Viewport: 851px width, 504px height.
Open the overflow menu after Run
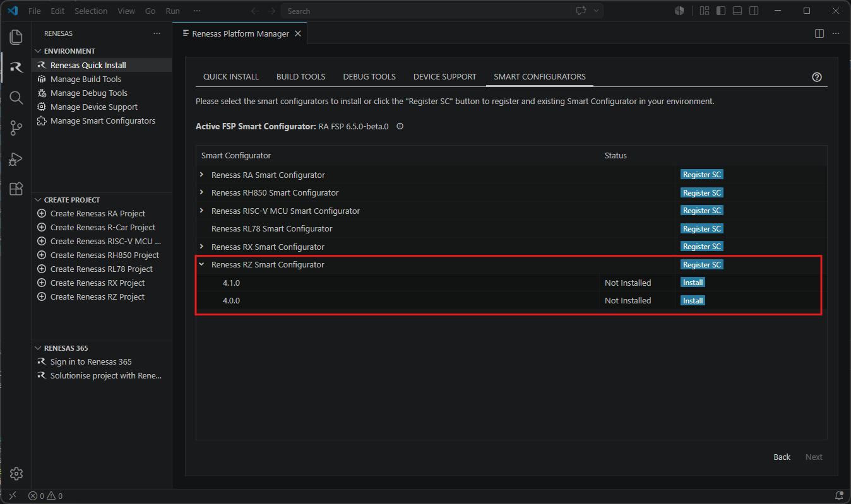197,11
